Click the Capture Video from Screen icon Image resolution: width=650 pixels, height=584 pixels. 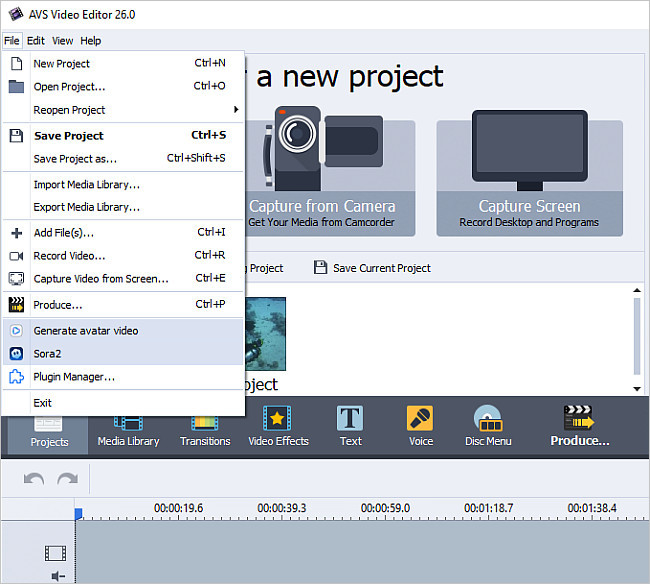click(x=16, y=279)
